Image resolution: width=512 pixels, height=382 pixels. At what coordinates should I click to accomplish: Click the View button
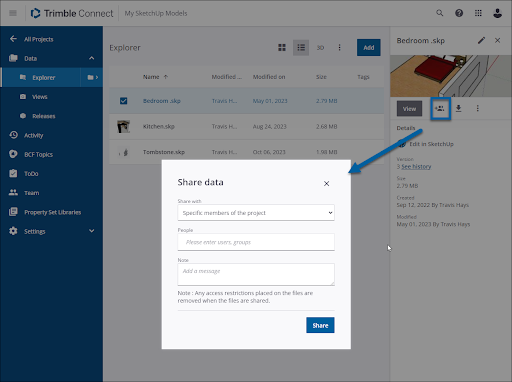409,109
